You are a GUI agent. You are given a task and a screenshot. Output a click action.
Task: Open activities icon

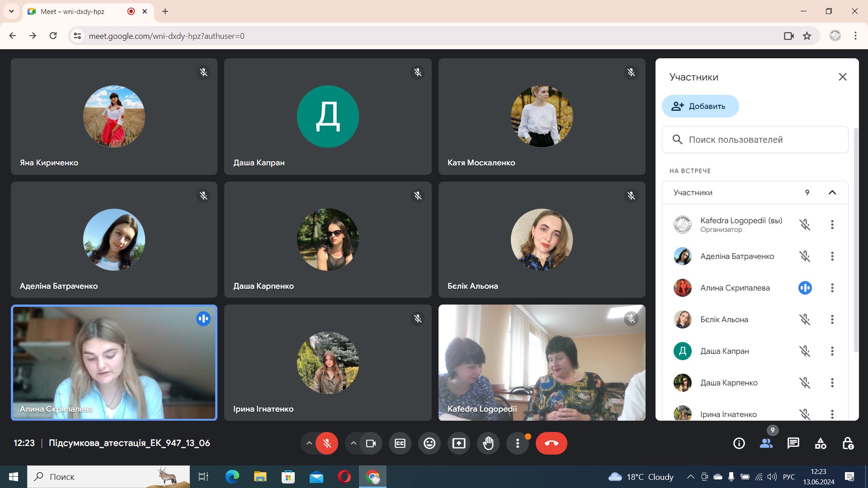click(x=821, y=443)
